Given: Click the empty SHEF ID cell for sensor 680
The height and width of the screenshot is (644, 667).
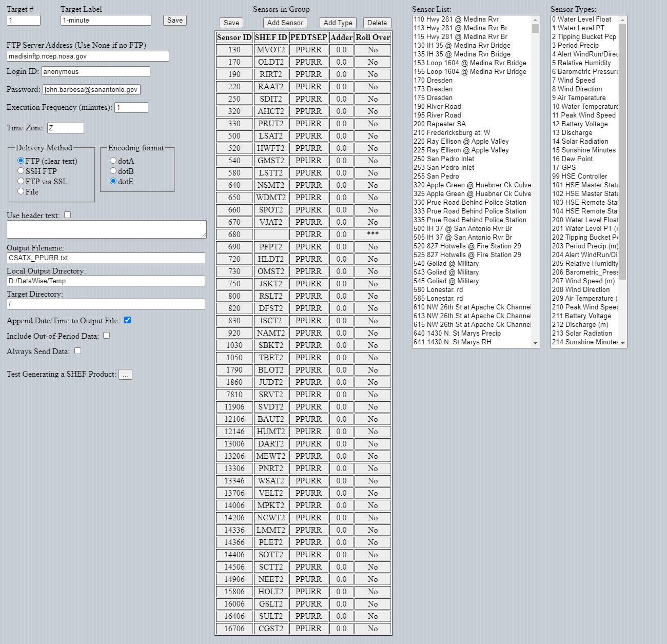Looking at the screenshot, I should pos(270,235).
